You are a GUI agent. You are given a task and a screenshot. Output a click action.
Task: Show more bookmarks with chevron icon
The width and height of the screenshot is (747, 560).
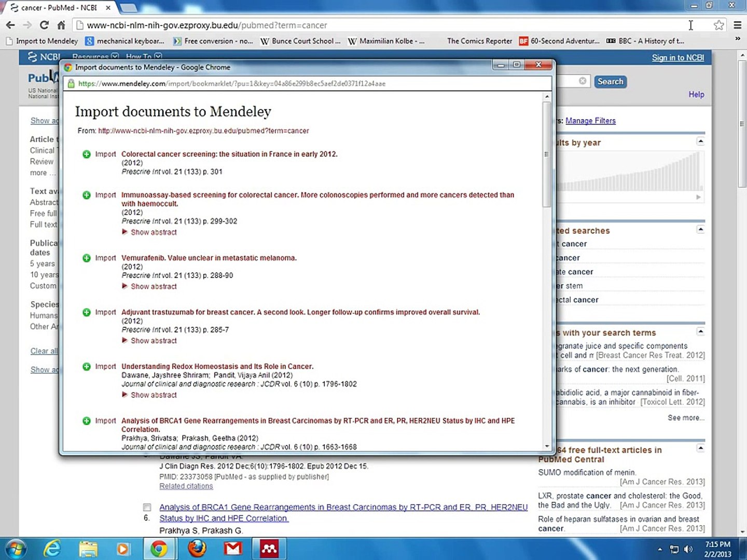738,39
